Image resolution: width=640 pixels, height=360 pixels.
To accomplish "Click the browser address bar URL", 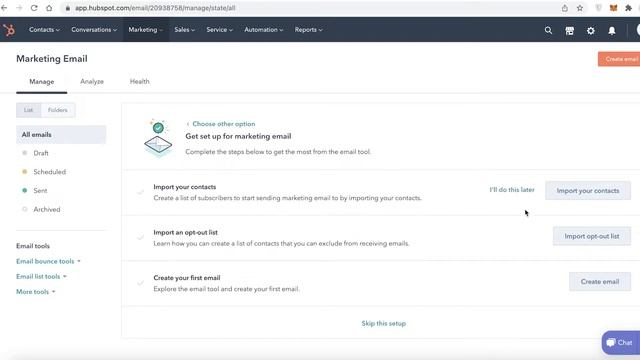I will (155, 8).
